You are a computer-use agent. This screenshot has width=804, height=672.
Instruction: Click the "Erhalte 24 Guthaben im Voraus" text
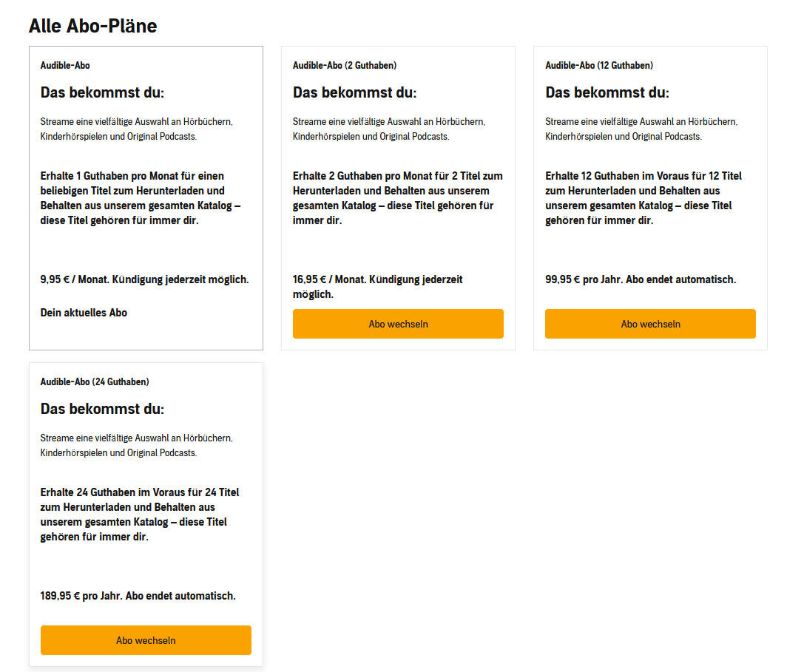point(140,515)
